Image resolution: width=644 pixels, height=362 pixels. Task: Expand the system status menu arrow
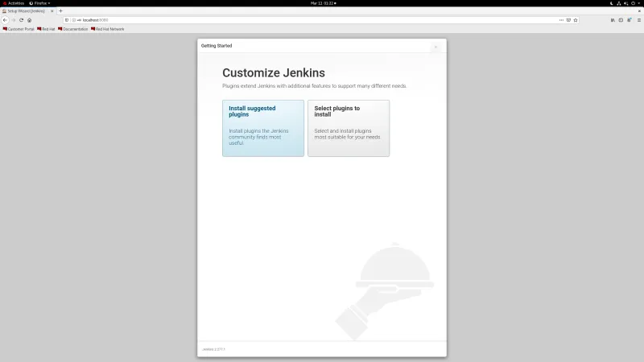pyautogui.click(x=639, y=3)
